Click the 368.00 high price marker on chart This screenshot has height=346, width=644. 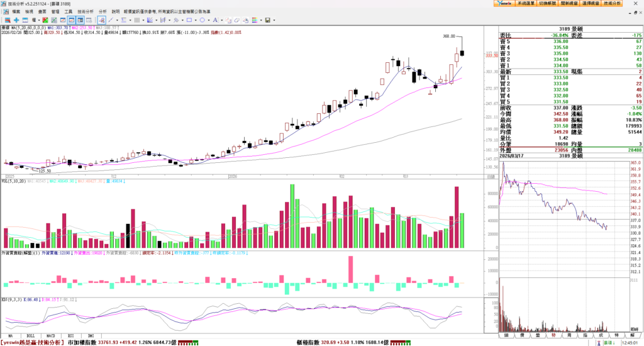coord(448,36)
